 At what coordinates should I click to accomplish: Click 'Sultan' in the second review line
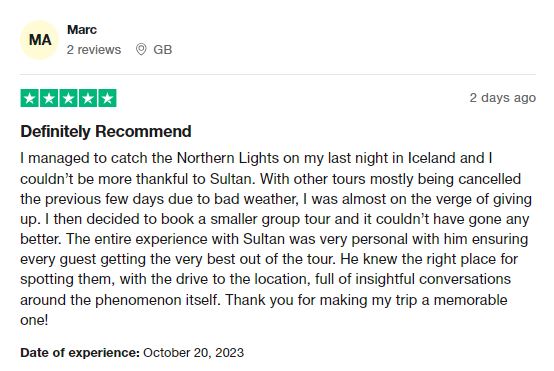click(x=232, y=179)
